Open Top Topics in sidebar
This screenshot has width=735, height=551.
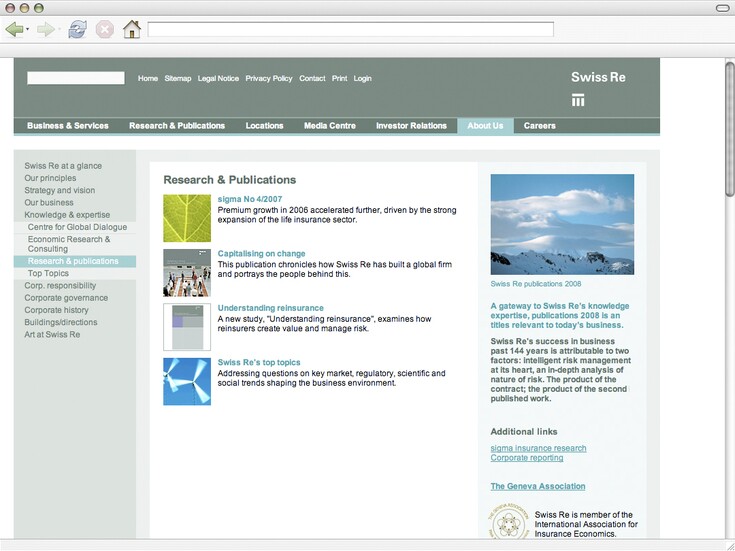coord(48,273)
